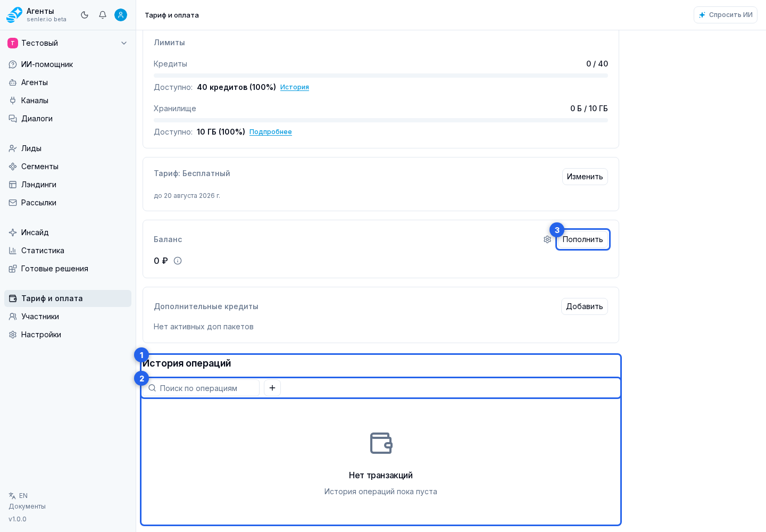This screenshot has height=532, width=766.
Task: Click Изменить tariff button
Action: [585, 177]
